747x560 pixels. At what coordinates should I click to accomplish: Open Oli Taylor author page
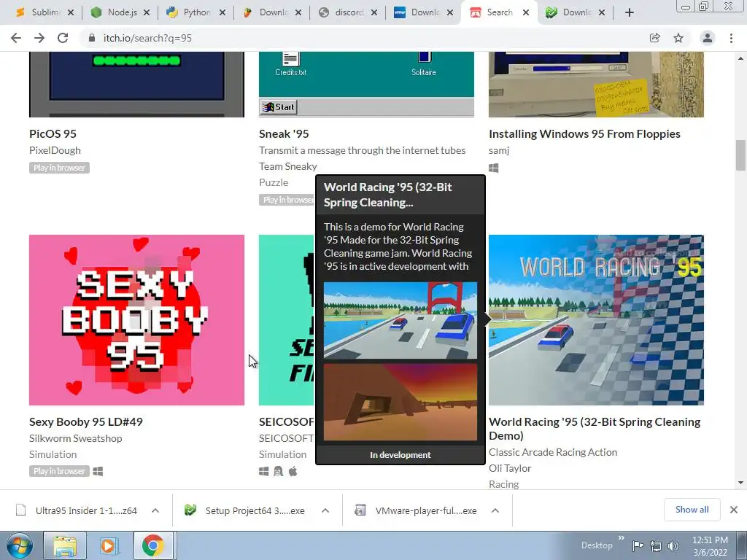510,468
